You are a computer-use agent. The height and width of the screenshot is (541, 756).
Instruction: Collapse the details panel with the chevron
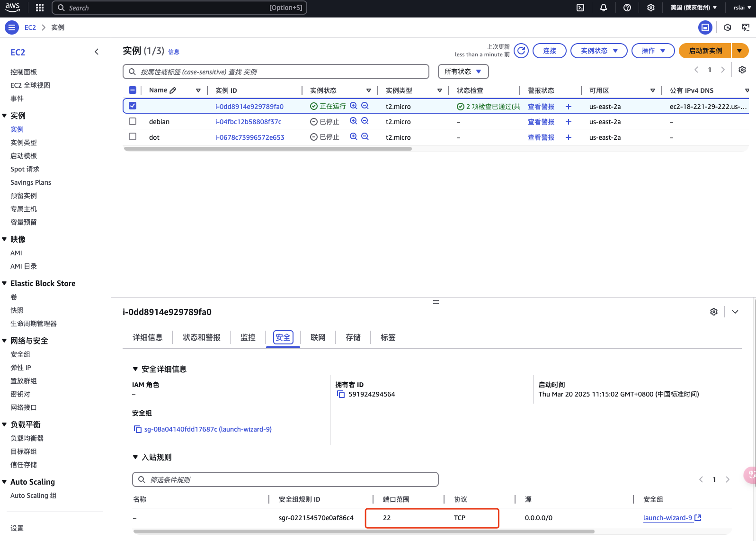point(735,312)
